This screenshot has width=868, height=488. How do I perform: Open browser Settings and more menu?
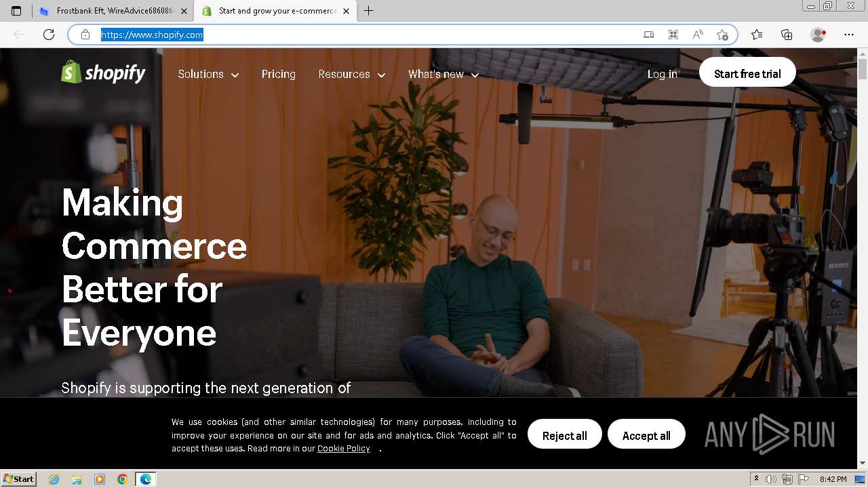[x=849, y=35]
